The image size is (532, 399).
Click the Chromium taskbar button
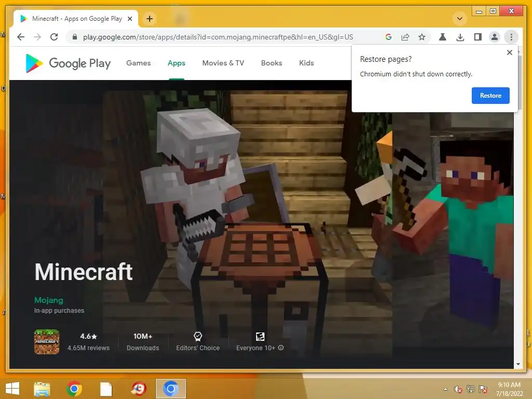click(170, 389)
